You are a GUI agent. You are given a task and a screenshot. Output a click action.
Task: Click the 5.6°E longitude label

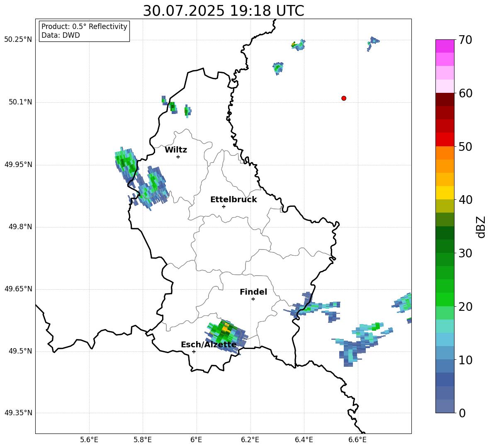pyautogui.click(x=89, y=440)
